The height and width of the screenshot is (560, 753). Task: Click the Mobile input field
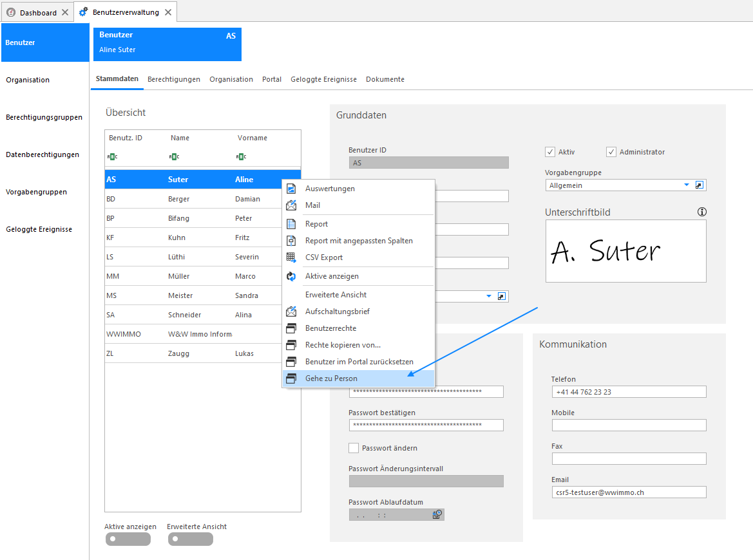point(629,425)
